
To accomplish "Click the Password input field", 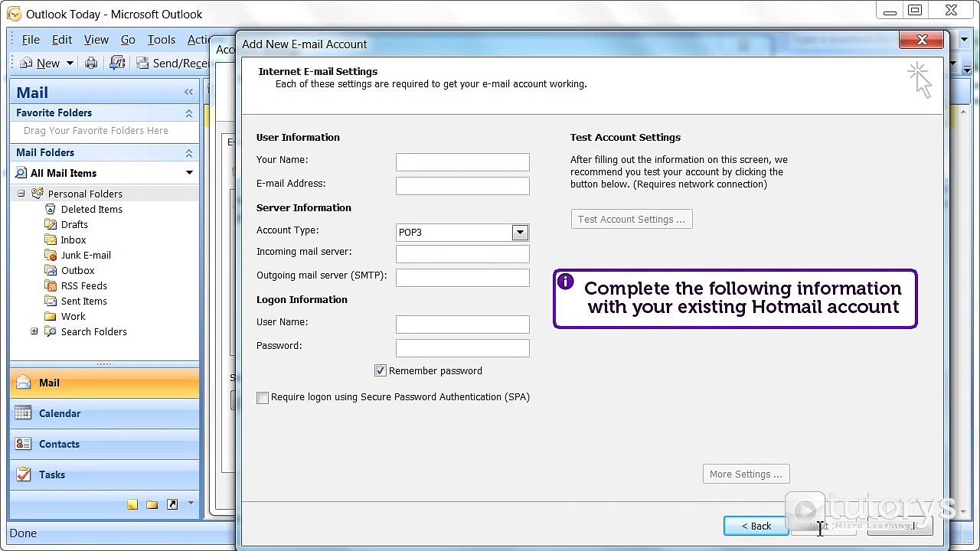I will point(462,348).
